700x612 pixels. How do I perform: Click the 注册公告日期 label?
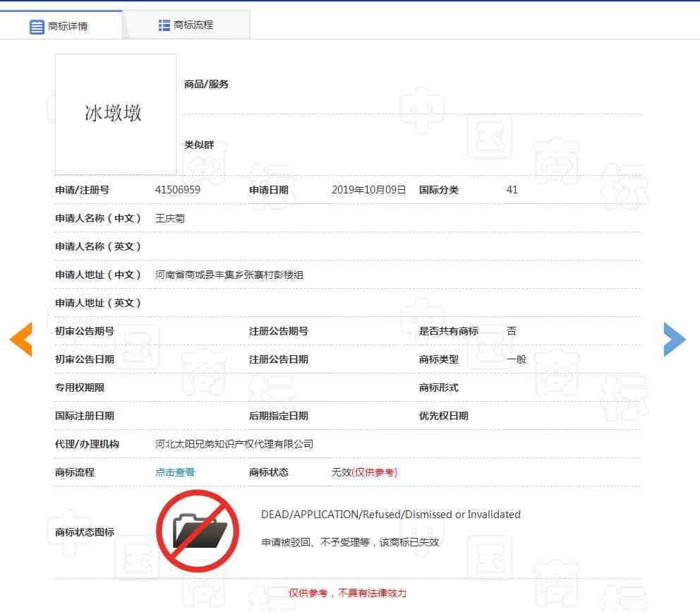[279, 359]
